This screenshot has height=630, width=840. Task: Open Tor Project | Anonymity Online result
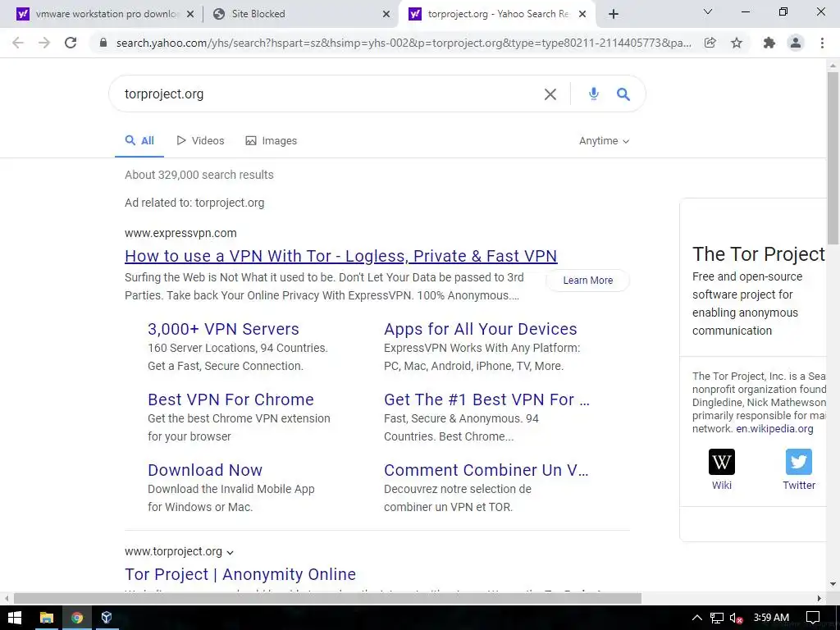(240, 574)
